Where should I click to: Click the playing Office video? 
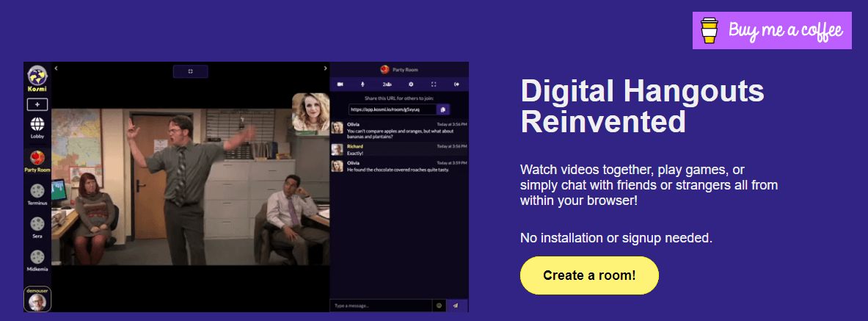point(191,187)
